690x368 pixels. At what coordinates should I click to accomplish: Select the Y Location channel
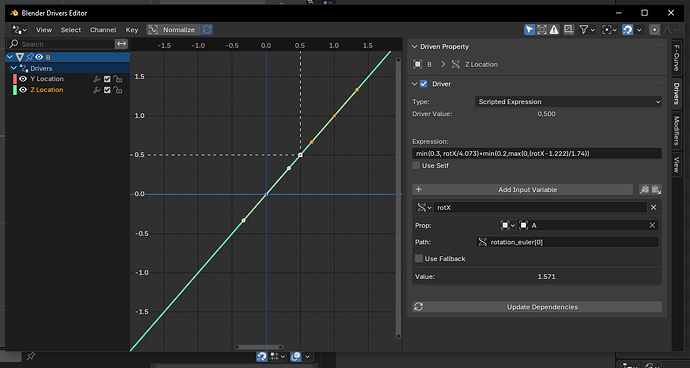[x=47, y=79]
